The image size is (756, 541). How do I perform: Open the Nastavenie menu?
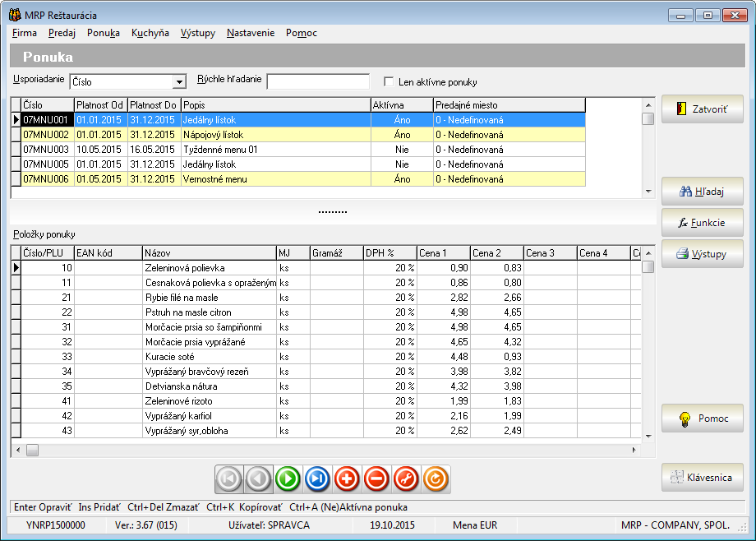tap(251, 33)
